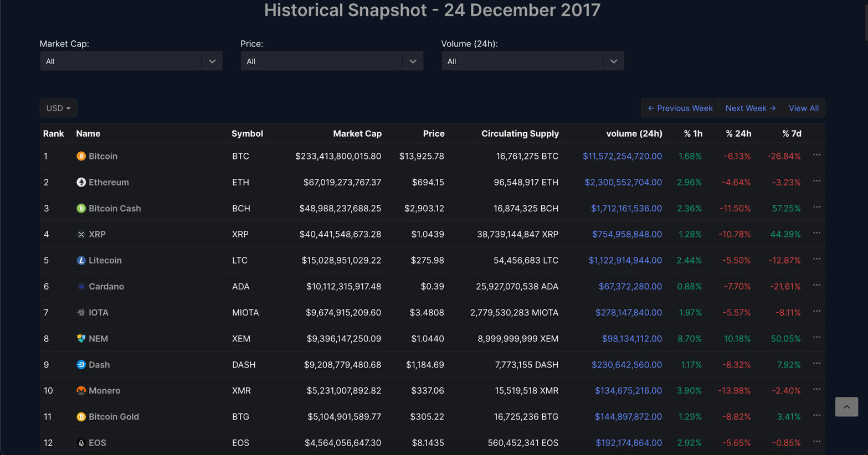The height and width of the screenshot is (455, 868).
Task: Open the Volume (24h) filter dropdown
Action: pos(532,61)
